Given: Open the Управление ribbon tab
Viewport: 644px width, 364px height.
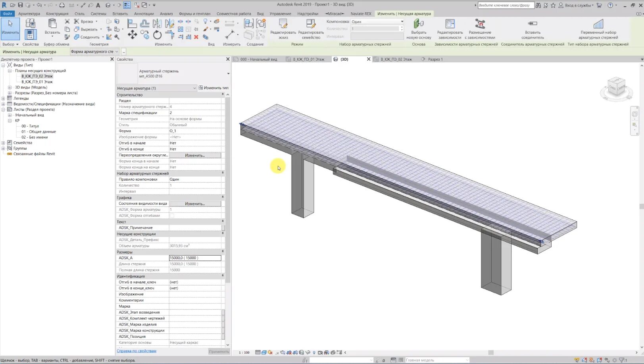Looking at the screenshot, I should tap(280, 13).
